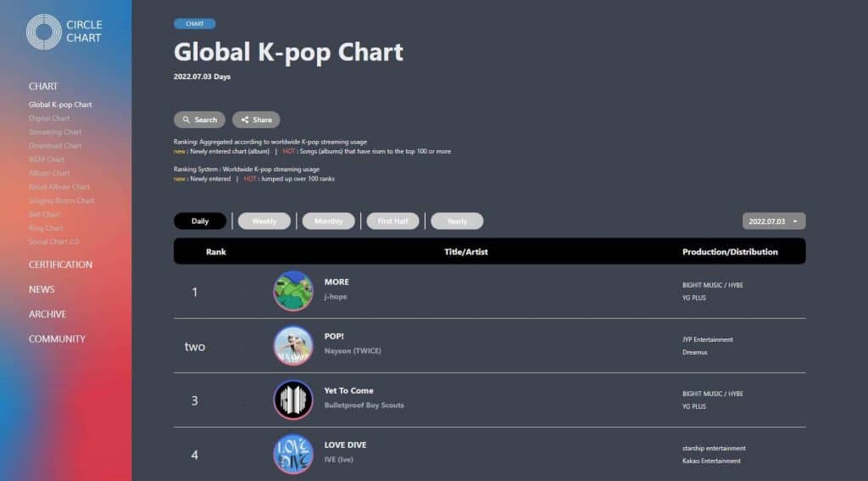Click LOVE DIVE album artwork
Image resolution: width=868 pixels, height=481 pixels.
coord(293,454)
